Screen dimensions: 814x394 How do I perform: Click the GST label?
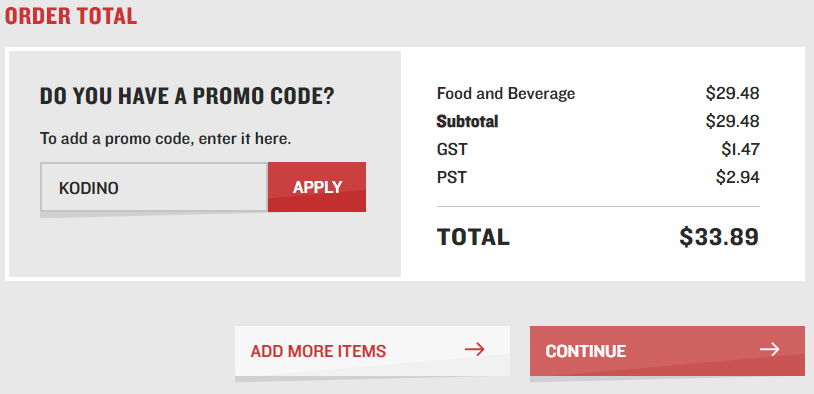point(452,150)
